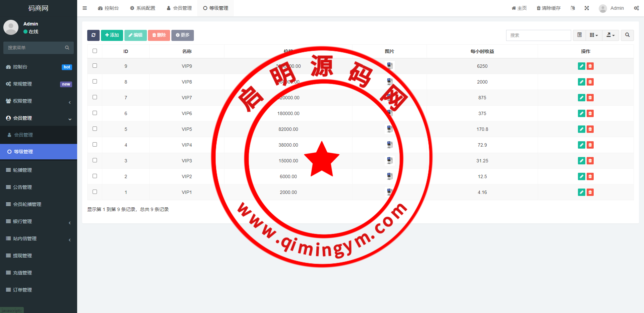This screenshot has height=313, width=644.
Task: Click the fullscreen icon in top bar
Action: click(587, 8)
